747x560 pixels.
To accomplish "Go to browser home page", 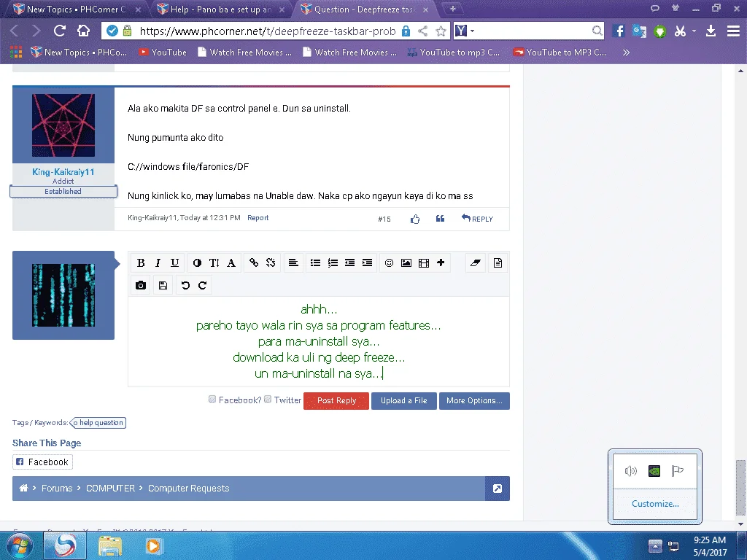I will (x=83, y=31).
